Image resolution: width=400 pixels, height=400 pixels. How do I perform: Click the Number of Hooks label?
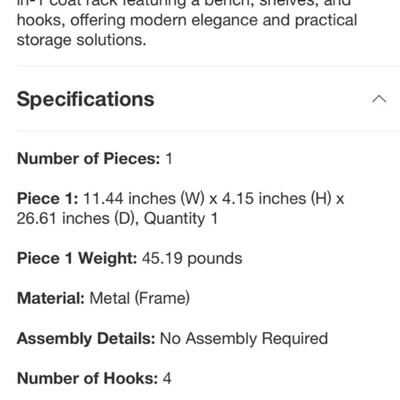[x=87, y=378]
